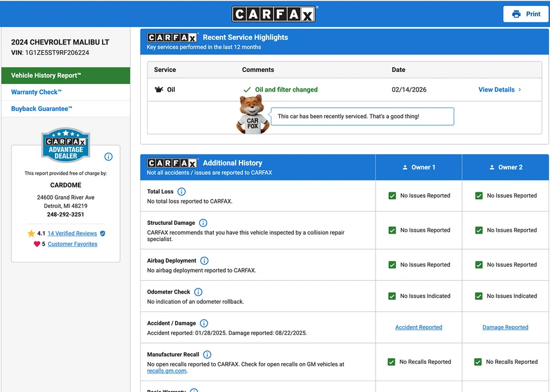
Task: Visit the recalls.gm.com link
Action: [x=167, y=371]
